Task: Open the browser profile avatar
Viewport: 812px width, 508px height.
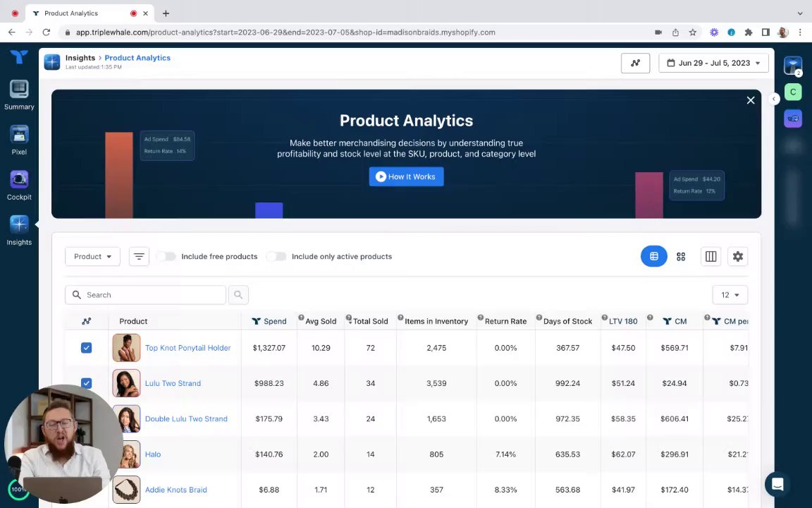Action: (782, 32)
